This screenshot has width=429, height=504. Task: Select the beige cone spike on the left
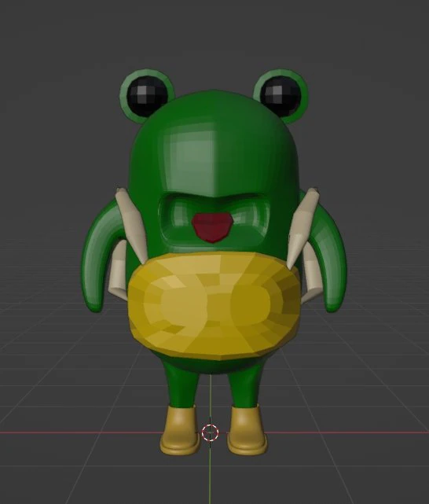click(132, 225)
